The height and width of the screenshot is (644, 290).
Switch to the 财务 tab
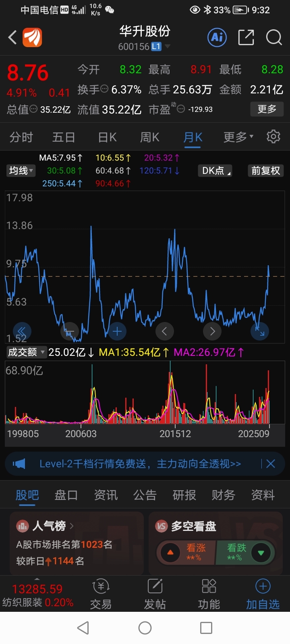click(224, 495)
